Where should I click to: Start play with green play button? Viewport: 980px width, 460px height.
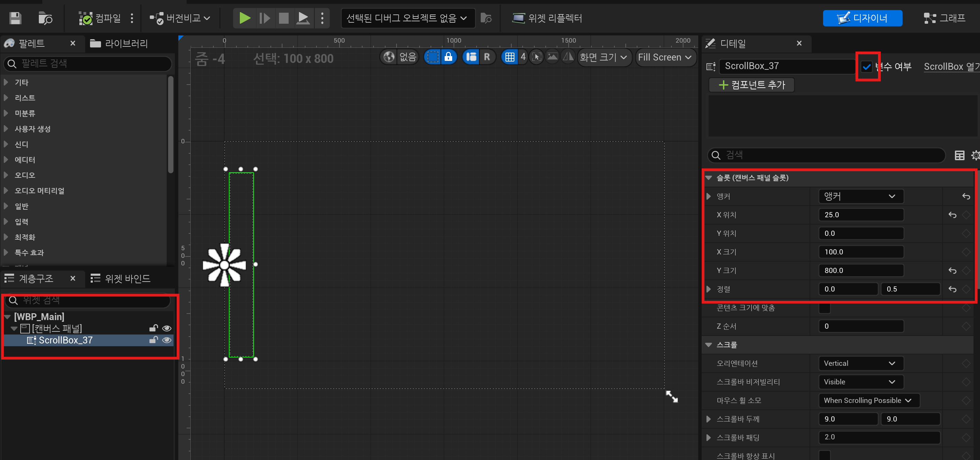point(244,18)
